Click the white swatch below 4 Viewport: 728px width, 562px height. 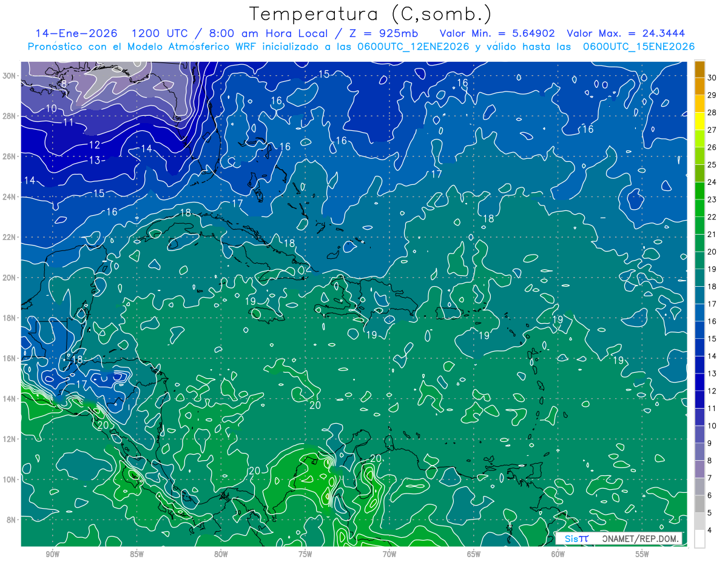click(x=699, y=539)
